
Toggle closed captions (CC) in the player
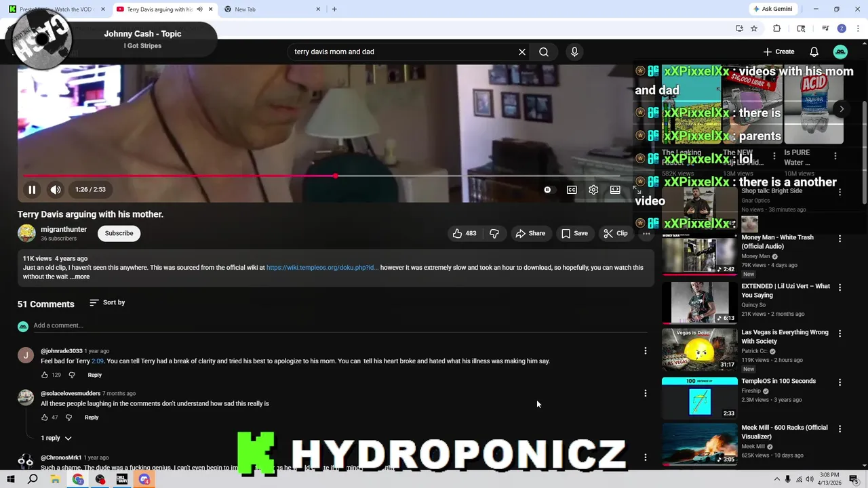[x=572, y=190]
